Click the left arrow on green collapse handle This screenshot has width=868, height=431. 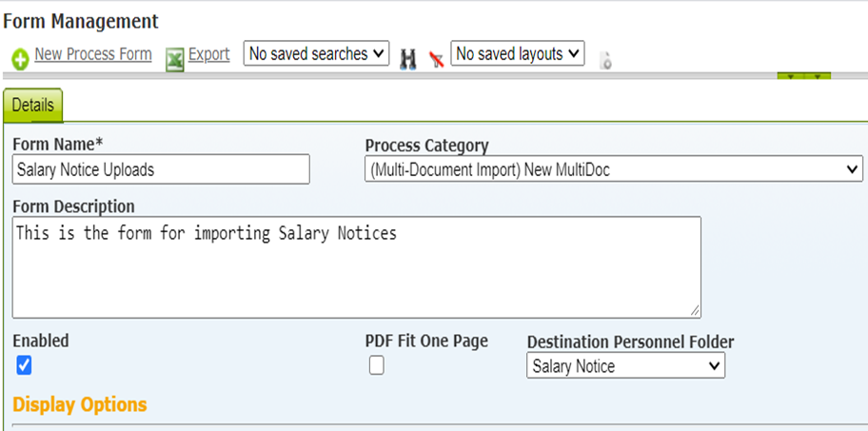click(x=792, y=76)
